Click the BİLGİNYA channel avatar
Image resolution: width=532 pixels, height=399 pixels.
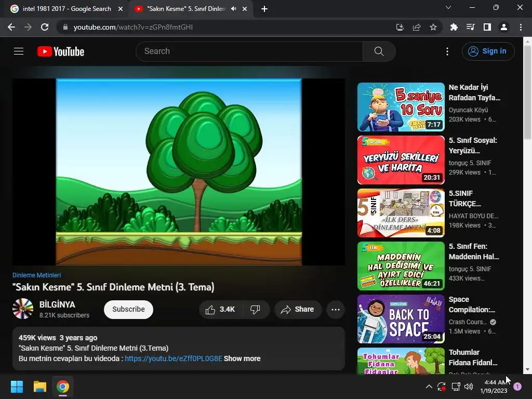click(x=23, y=309)
